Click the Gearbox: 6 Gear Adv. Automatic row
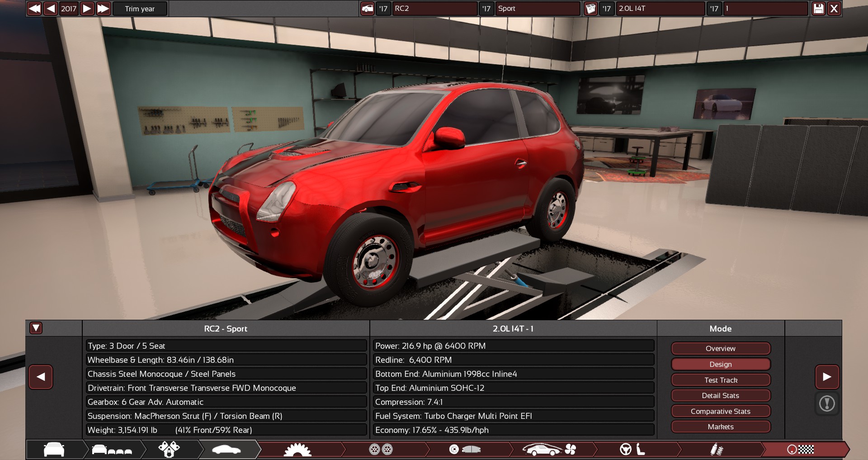Image resolution: width=868 pixels, height=460 pixels. (x=226, y=402)
